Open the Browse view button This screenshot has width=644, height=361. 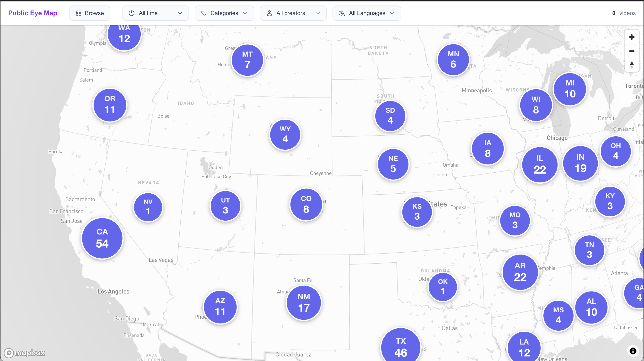pos(90,13)
